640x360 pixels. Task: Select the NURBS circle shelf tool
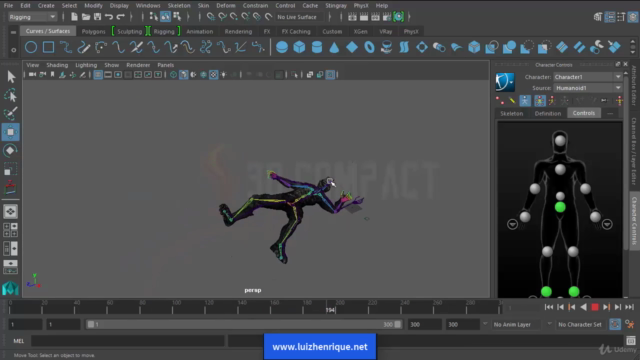pos(31,47)
